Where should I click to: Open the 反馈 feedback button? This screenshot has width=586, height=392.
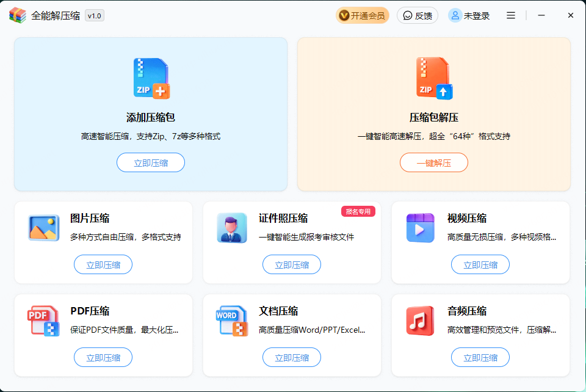[x=418, y=15]
